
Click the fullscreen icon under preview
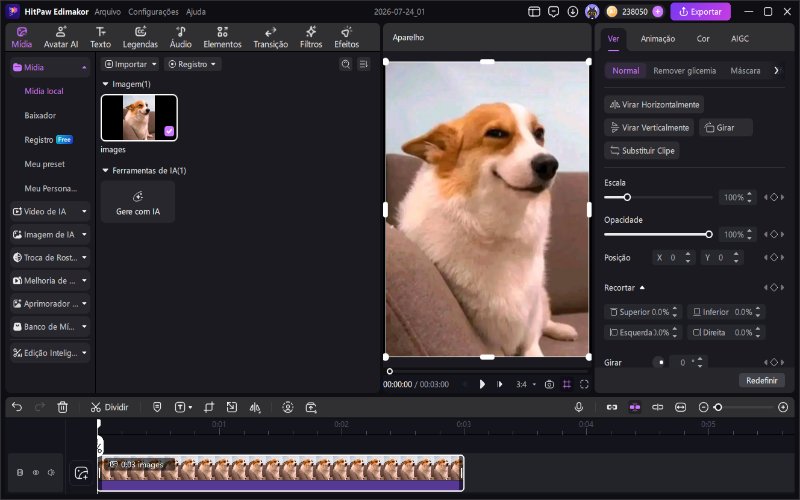tap(584, 384)
